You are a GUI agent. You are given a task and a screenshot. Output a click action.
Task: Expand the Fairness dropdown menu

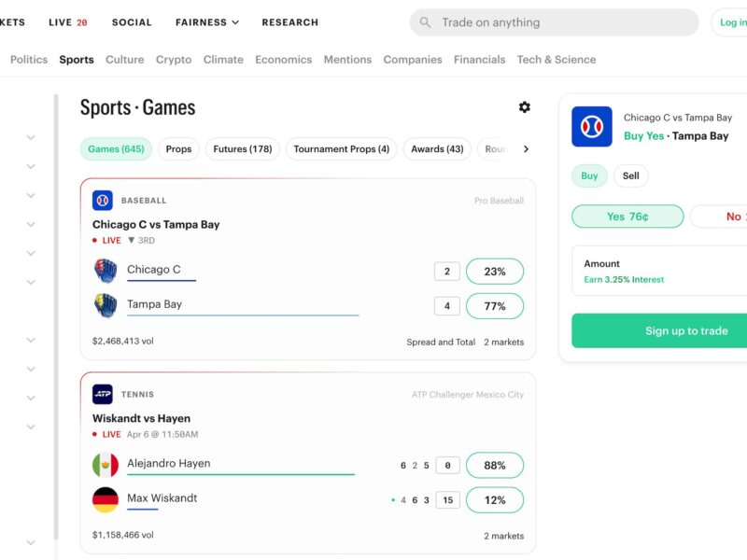pos(206,22)
